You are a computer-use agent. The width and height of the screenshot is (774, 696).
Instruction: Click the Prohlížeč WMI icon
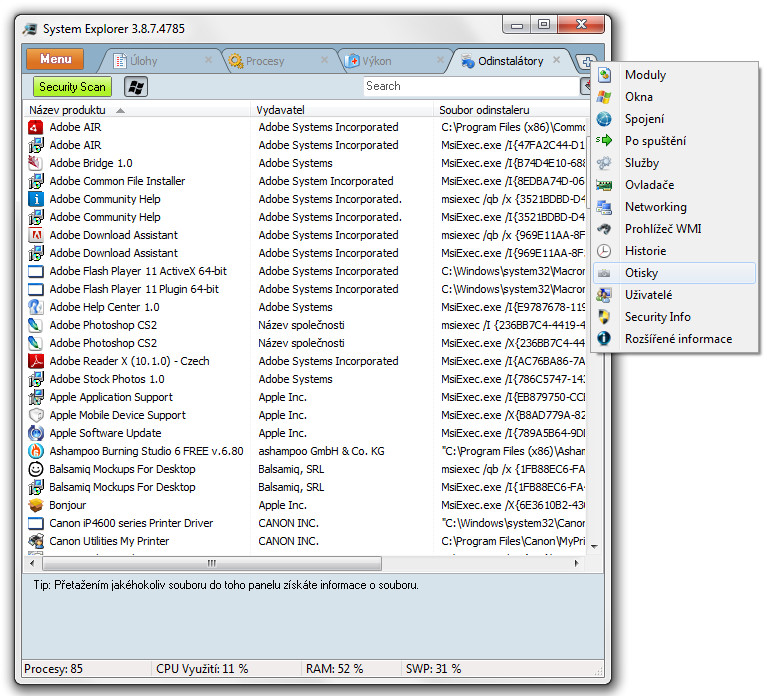604,229
